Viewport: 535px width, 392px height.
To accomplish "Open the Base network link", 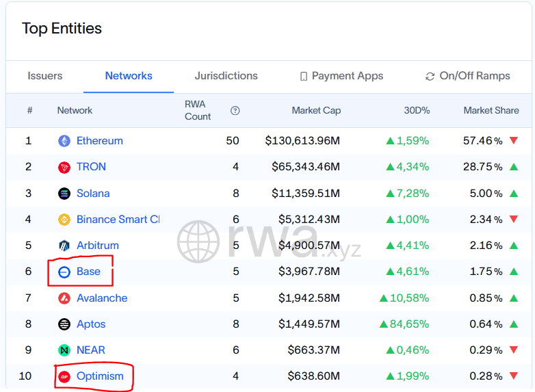I will tap(88, 271).
